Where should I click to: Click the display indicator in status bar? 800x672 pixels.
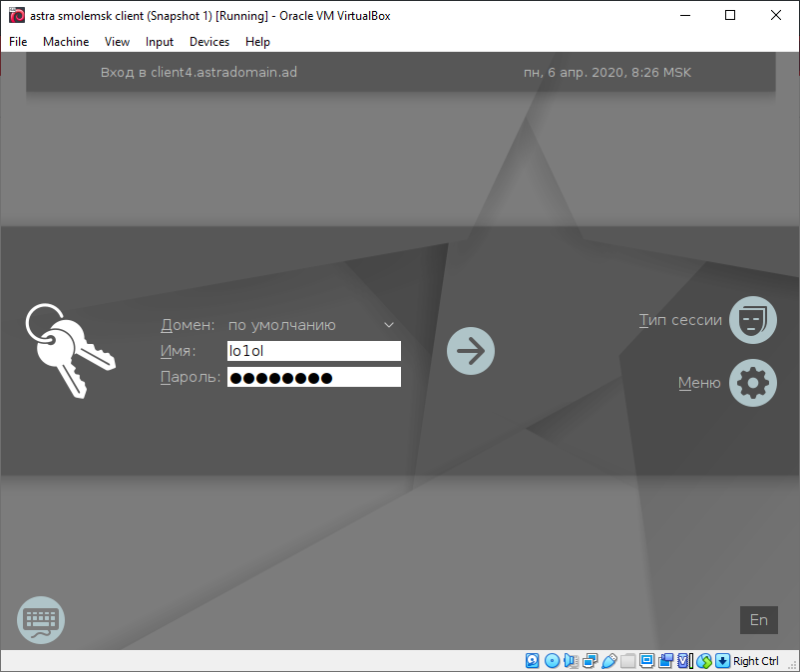[x=647, y=661]
